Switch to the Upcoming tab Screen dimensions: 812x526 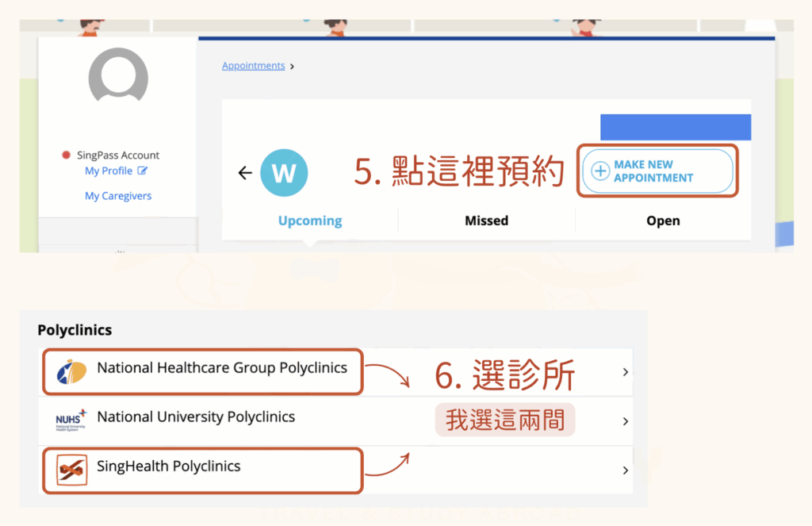(x=310, y=221)
